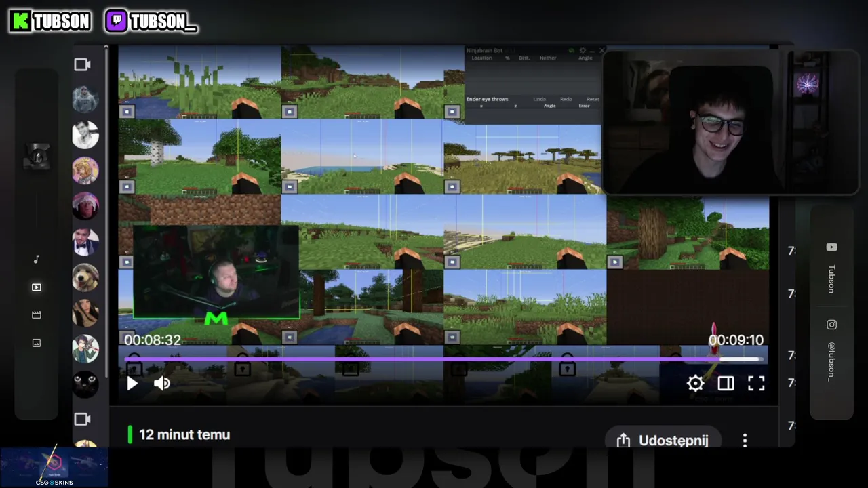Viewport: 868px width, 488px height.
Task: Select the black-and-white man avatar
Action: coord(85,135)
